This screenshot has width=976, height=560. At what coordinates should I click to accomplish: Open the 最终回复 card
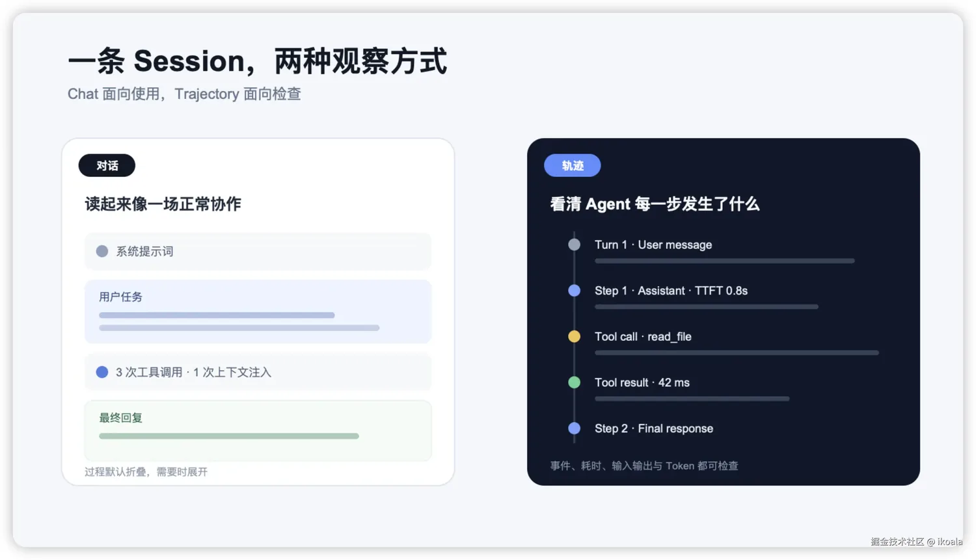pyautogui.click(x=258, y=431)
